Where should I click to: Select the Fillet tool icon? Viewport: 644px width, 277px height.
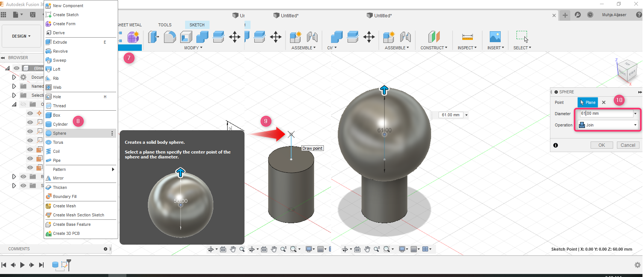click(x=170, y=37)
